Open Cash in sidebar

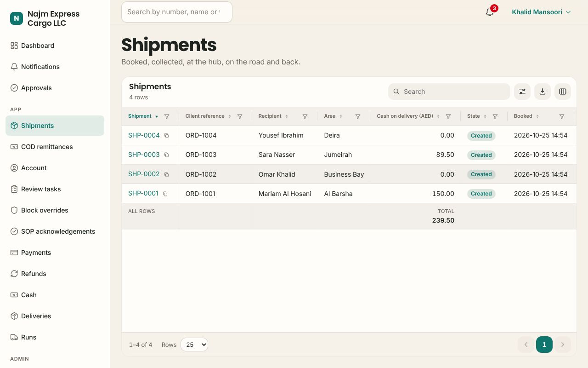pos(55,295)
